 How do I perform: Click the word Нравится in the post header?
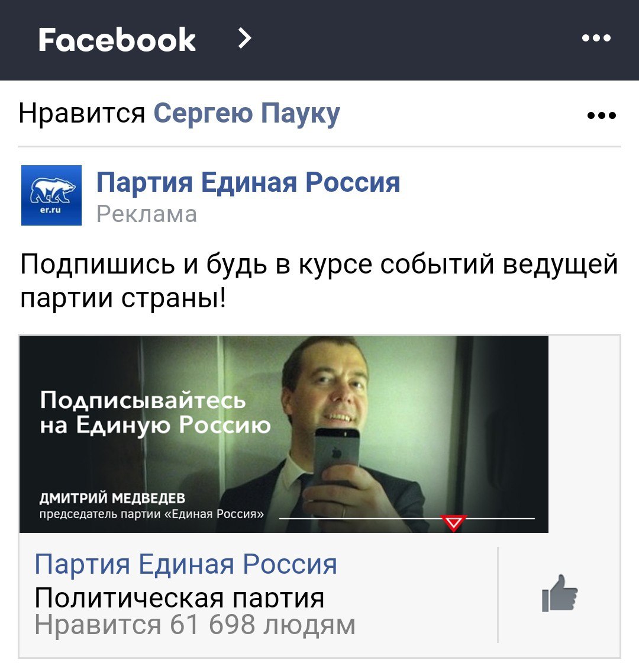[x=82, y=114]
